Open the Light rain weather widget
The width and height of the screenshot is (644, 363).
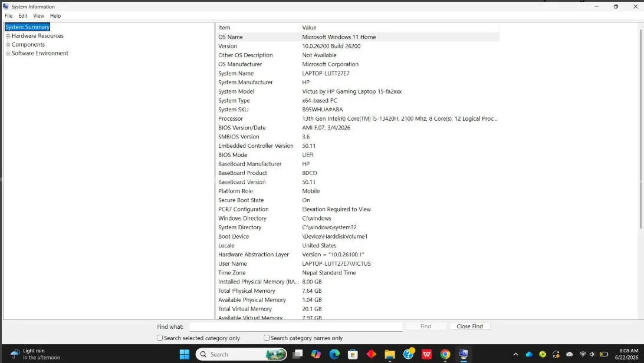[36, 354]
